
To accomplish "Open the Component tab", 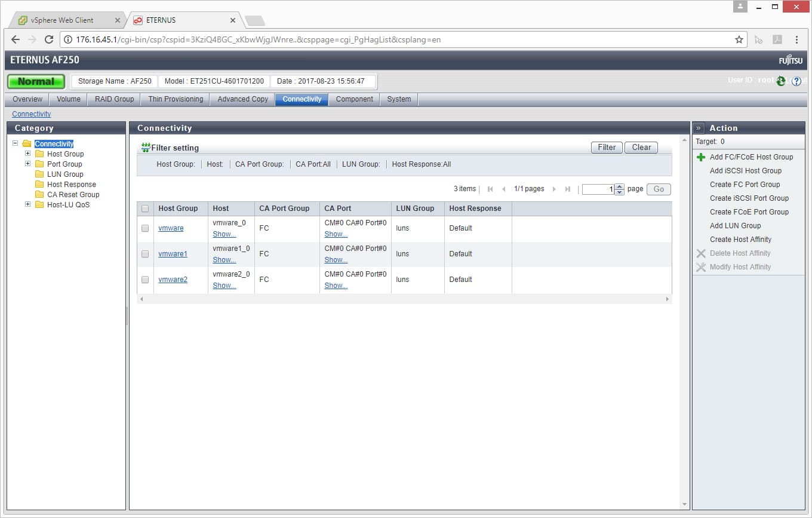I will [x=354, y=99].
